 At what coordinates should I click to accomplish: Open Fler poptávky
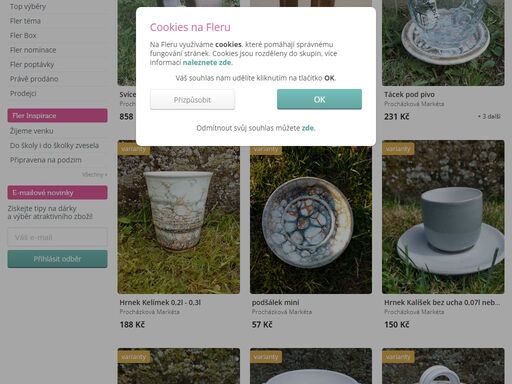coord(32,64)
